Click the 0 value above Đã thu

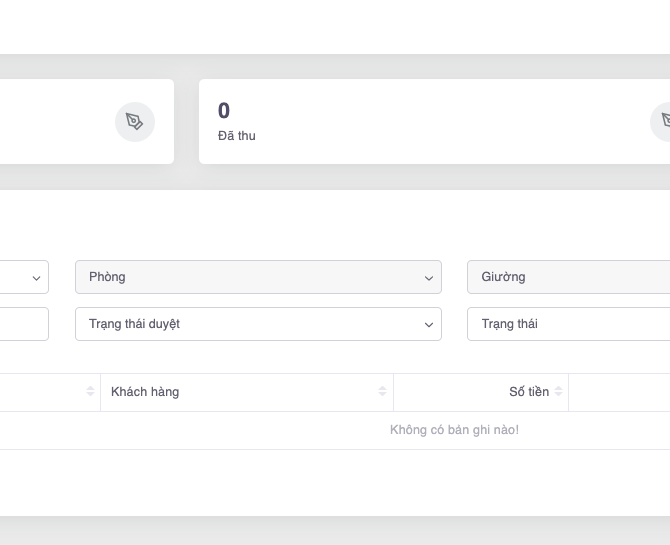point(224,111)
